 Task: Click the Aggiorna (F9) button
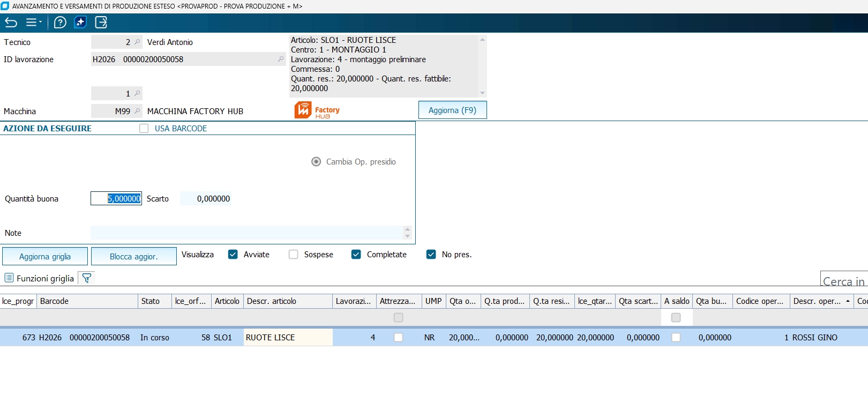coord(452,110)
